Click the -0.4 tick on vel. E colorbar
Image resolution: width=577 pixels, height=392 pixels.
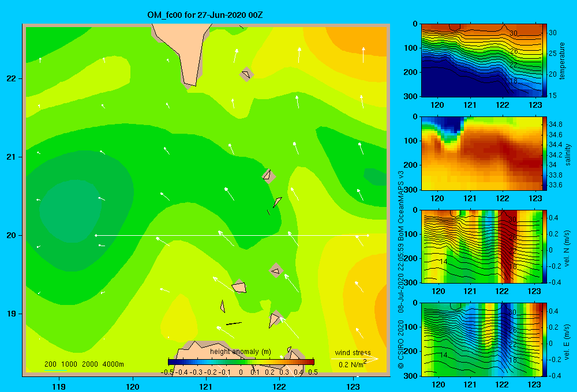[x=554, y=375]
